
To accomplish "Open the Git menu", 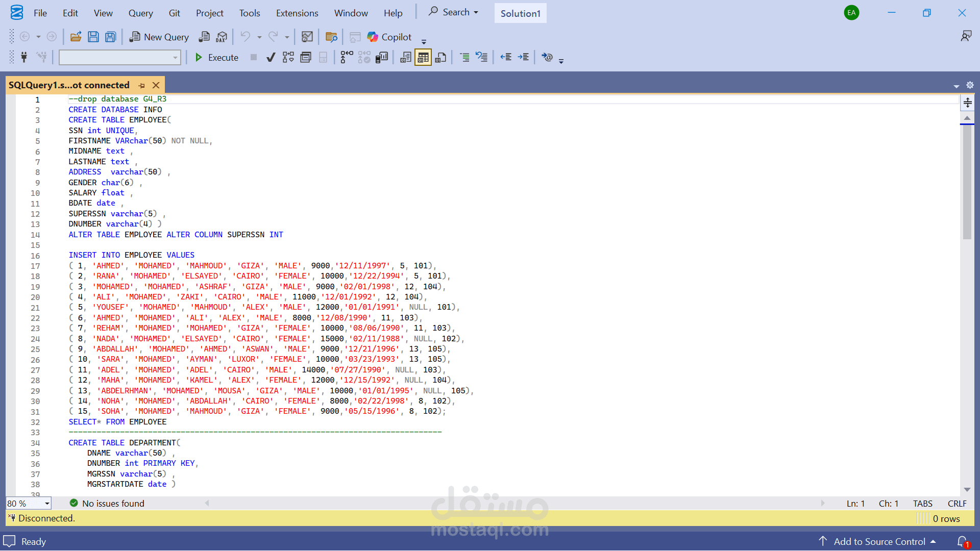I will 174,13.
